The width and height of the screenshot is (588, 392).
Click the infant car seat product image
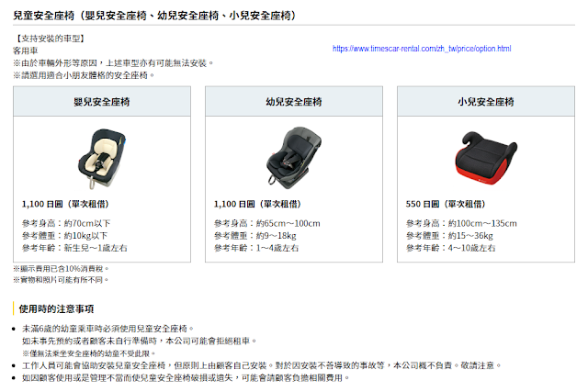click(x=102, y=159)
